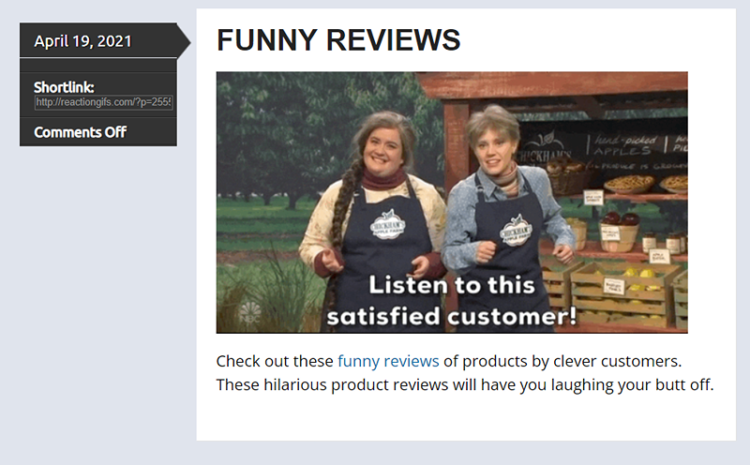This screenshot has height=465, width=750.
Task: Click the Chickham's apple logo on the chalkboard
Action: click(x=545, y=146)
